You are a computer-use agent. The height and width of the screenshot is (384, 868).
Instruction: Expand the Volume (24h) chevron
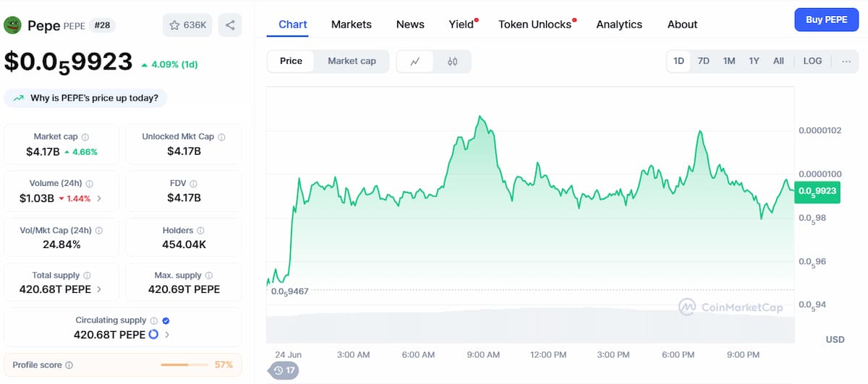point(99,198)
